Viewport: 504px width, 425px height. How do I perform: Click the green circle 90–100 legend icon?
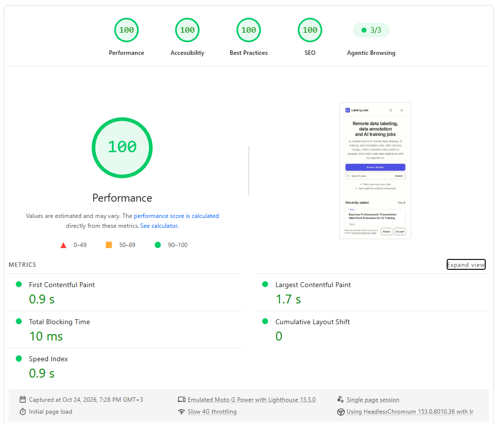coord(157,245)
